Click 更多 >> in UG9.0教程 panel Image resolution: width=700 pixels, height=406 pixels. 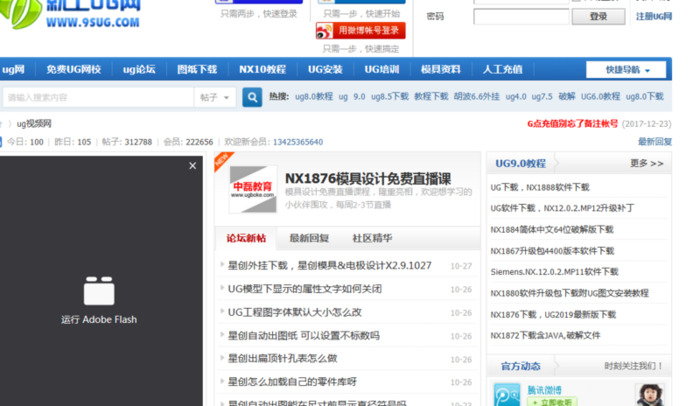646,163
